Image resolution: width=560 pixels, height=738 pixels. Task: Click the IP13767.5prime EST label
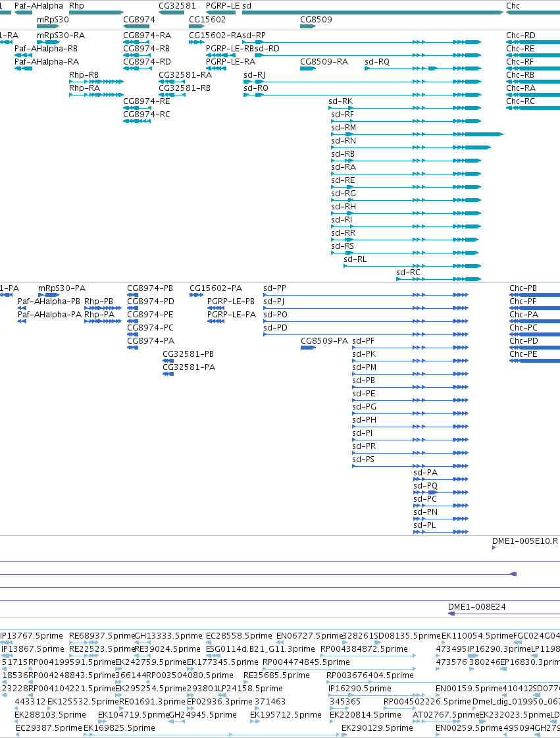click(x=32, y=636)
